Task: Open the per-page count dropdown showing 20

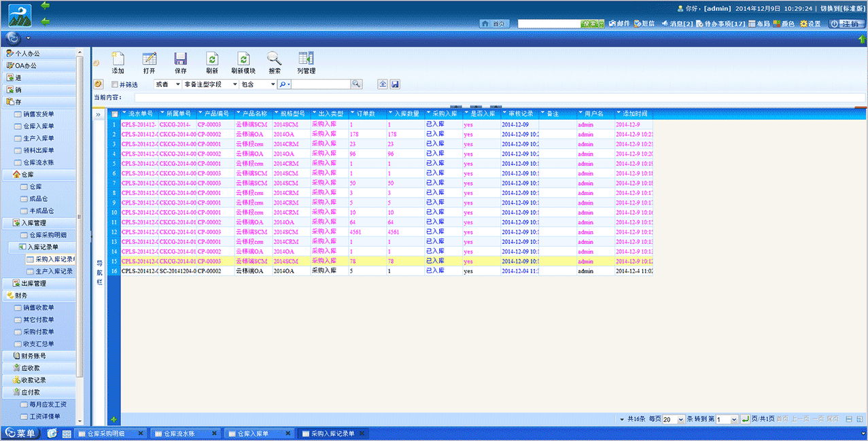Action: [x=674, y=420]
